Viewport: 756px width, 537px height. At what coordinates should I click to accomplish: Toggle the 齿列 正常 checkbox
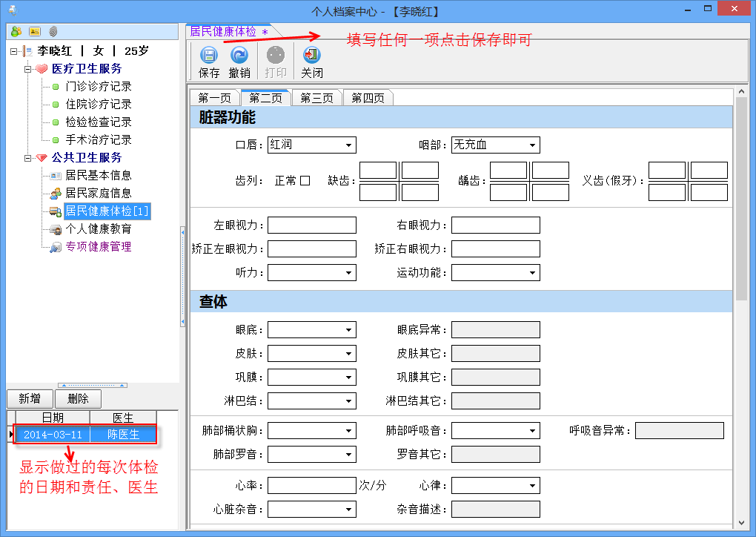[305, 181]
